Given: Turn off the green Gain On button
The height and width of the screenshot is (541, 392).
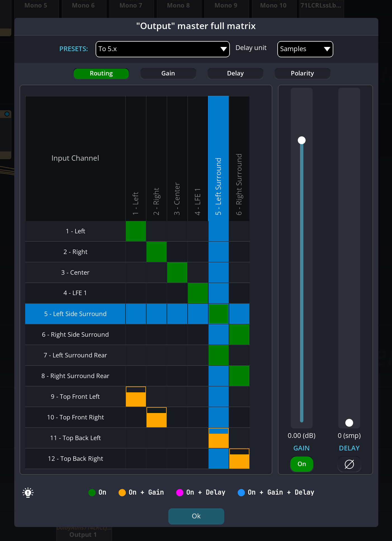Looking at the screenshot, I should pyautogui.click(x=302, y=464).
